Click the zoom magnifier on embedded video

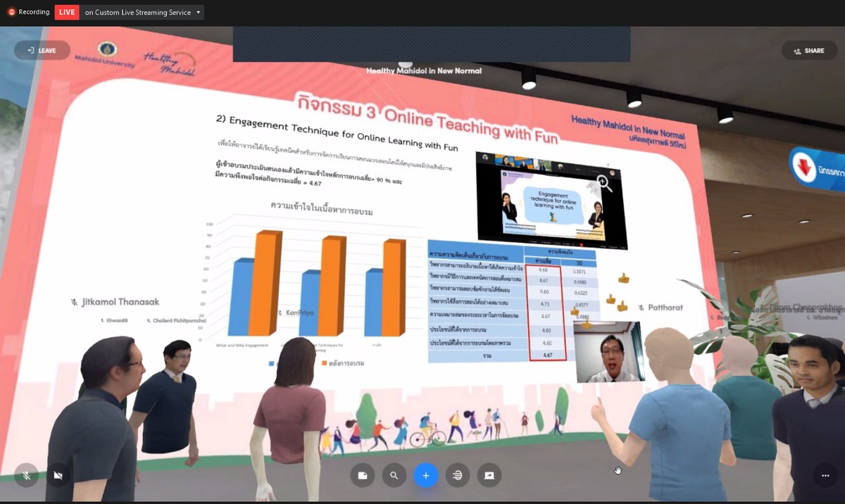[603, 184]
